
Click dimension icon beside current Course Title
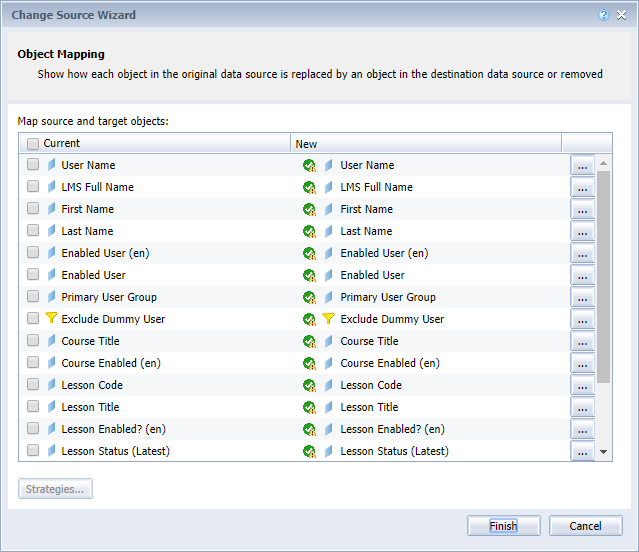[x=52, y=341]
